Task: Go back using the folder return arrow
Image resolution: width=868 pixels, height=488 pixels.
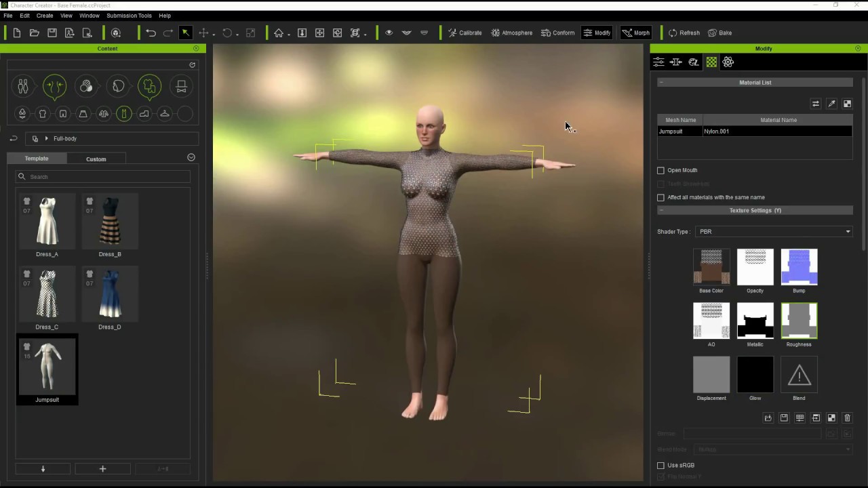Action: pos(13,138)
